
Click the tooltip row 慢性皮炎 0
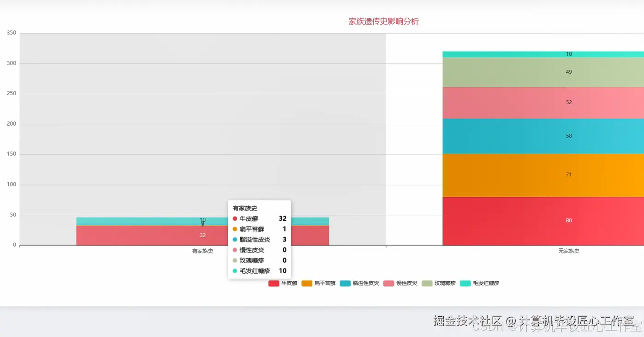tap(259, 250)
